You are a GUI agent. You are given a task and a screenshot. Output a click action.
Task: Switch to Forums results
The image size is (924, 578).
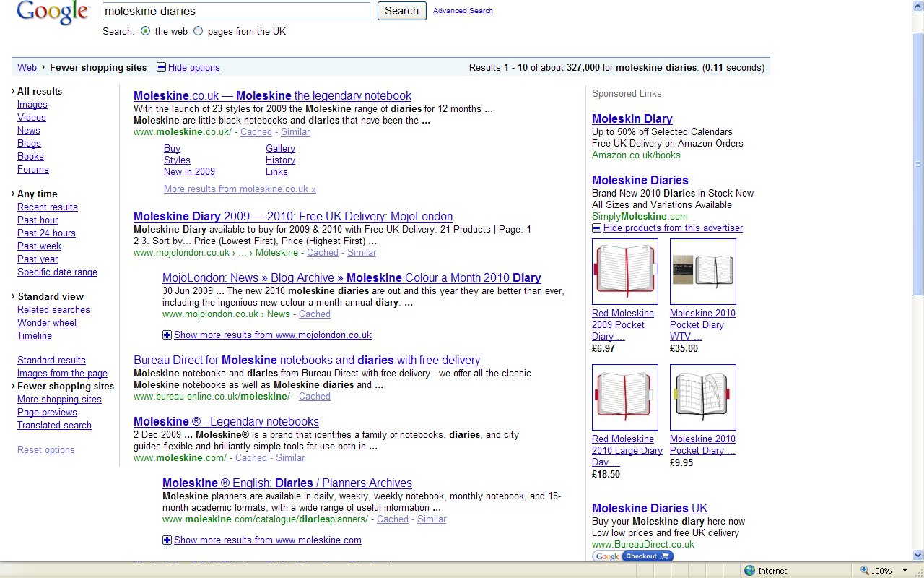pos(33,169)
